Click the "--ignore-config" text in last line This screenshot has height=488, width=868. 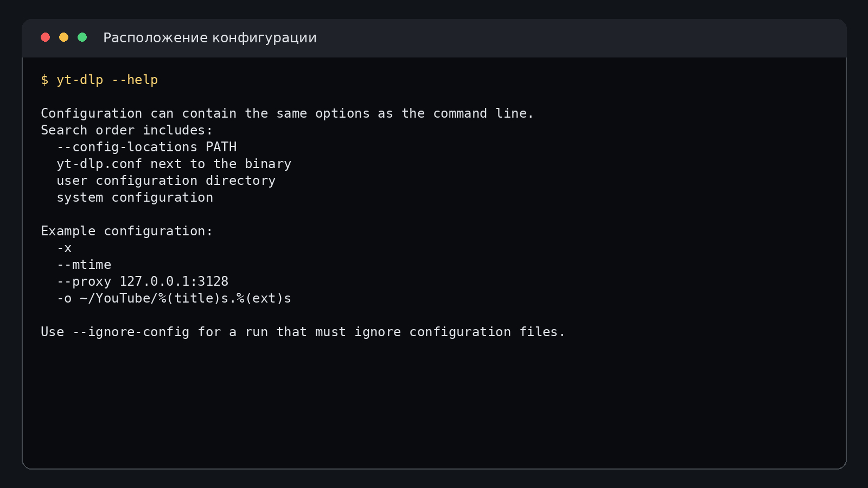coord(131,332)
